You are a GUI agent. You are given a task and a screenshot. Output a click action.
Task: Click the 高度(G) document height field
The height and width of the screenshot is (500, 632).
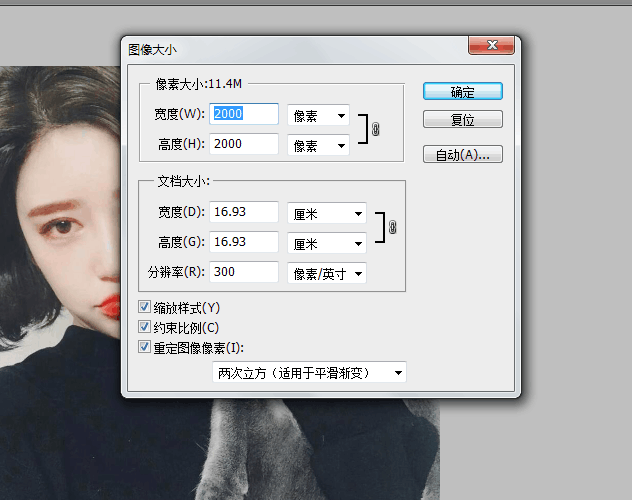click(244, 242)
